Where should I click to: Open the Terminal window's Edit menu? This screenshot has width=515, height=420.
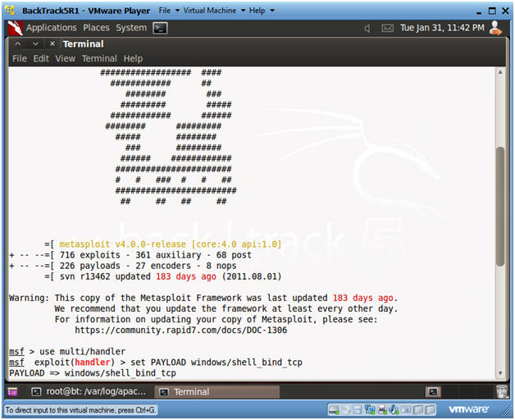tap(41, 58)
